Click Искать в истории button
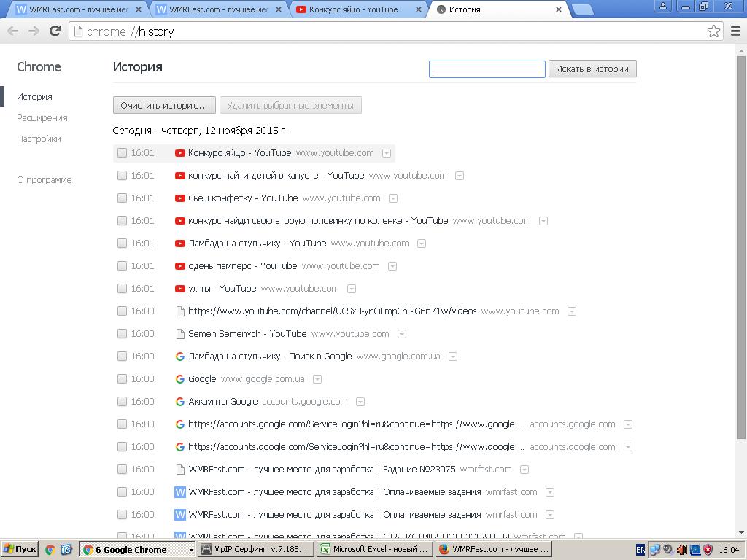 pyautogui.click(x=592, y=69)
